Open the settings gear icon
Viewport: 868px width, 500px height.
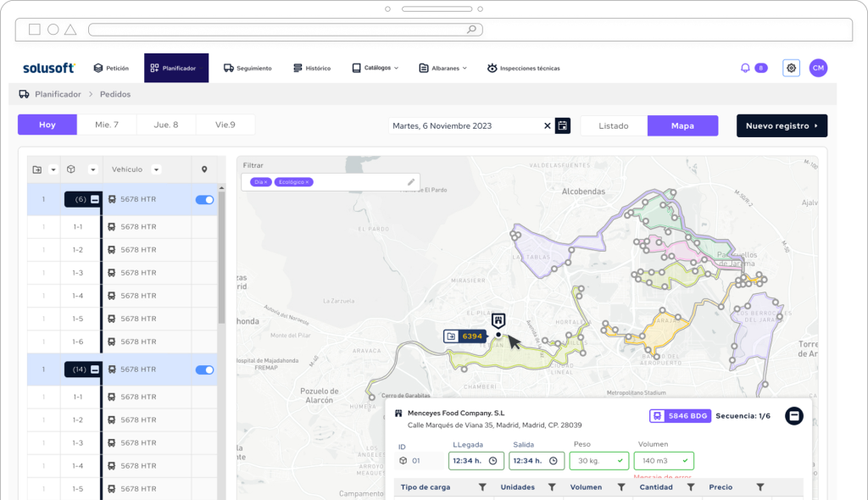click(x=791, y=67)
